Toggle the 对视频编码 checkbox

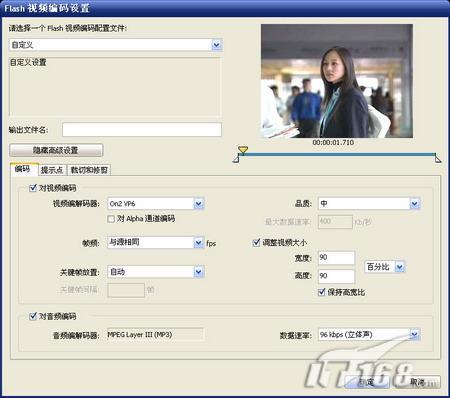33,188
